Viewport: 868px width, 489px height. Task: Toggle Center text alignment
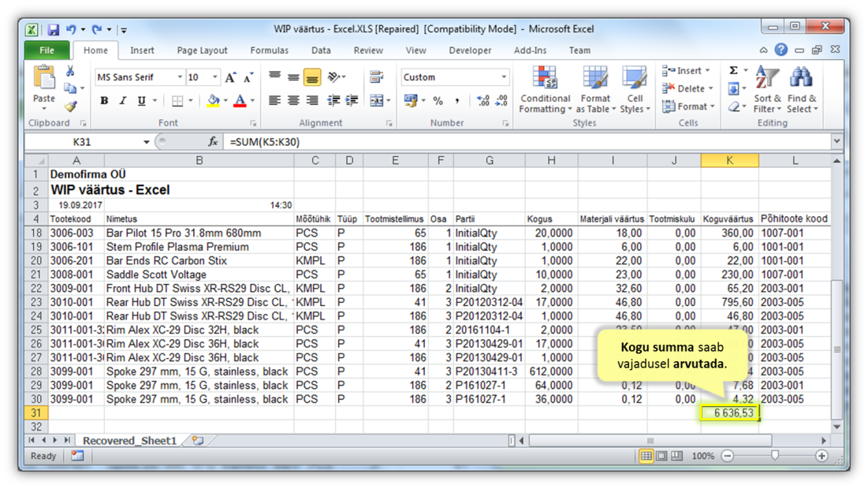293,100
